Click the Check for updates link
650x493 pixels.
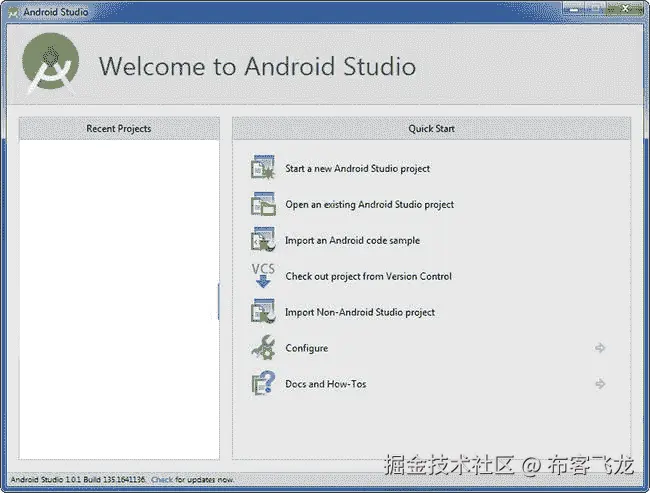[x=162, y=480]
